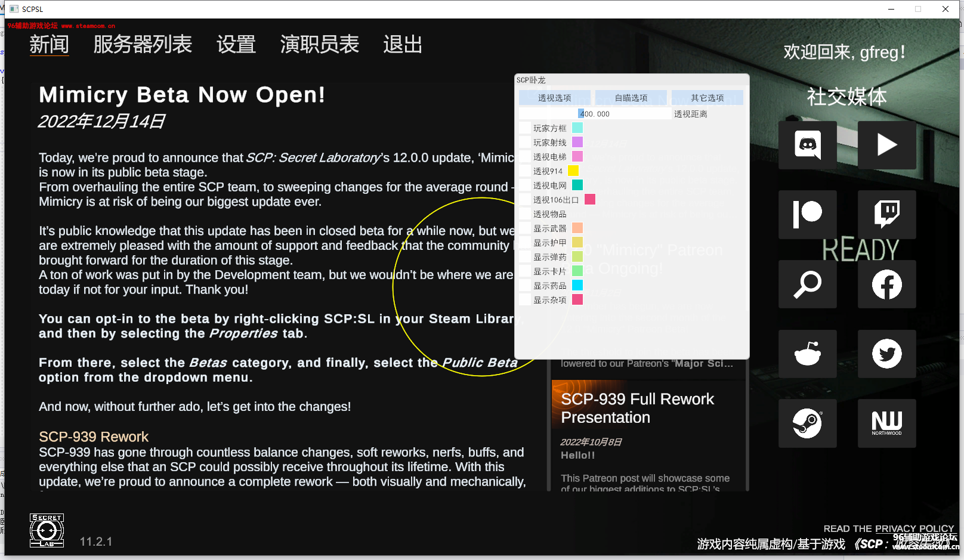
Task: Toggle the 透视电梯 checkbox
Action: pos(525,157)
